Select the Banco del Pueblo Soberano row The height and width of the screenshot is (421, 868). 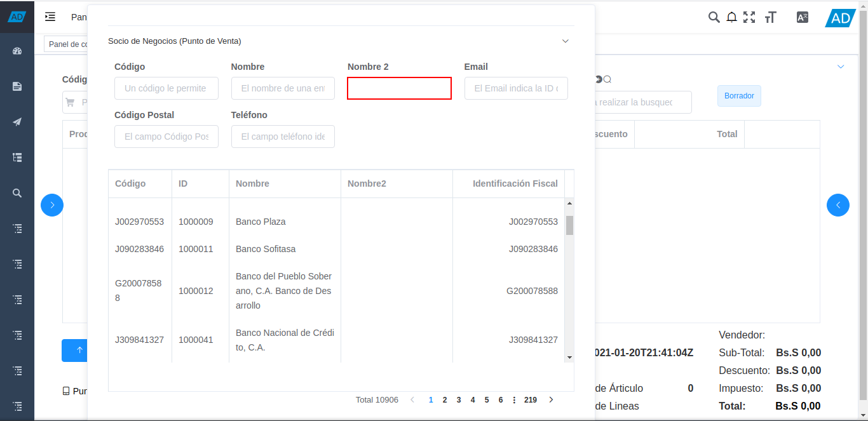click(337, 291)
